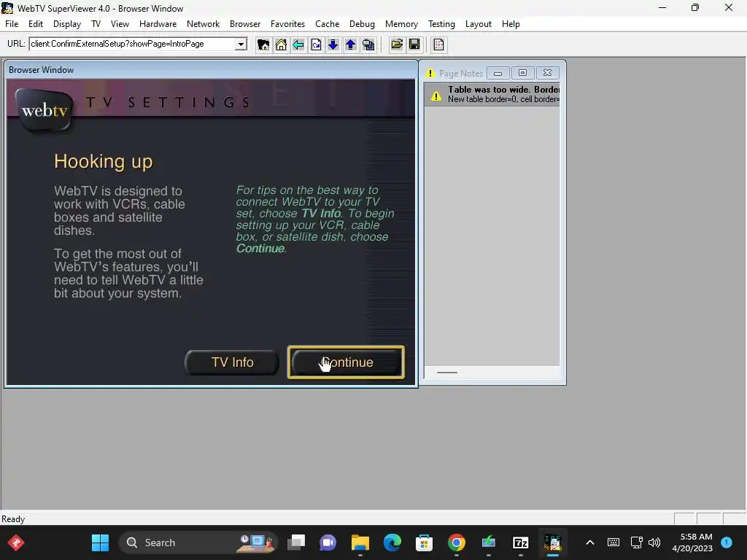Open the TV menu
Image resolution: width=747 pixels, height=560 pixels.
pyautogui.click(x=96, y=24)
